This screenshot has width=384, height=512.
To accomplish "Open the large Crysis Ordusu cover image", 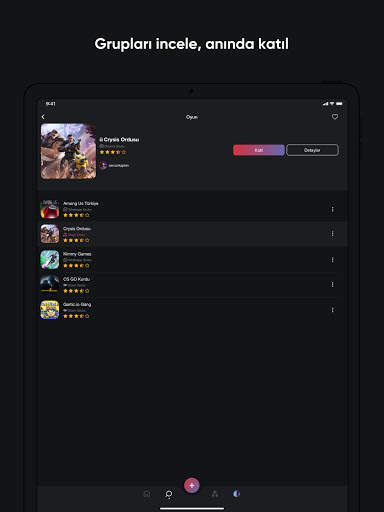I will [68, 151].
